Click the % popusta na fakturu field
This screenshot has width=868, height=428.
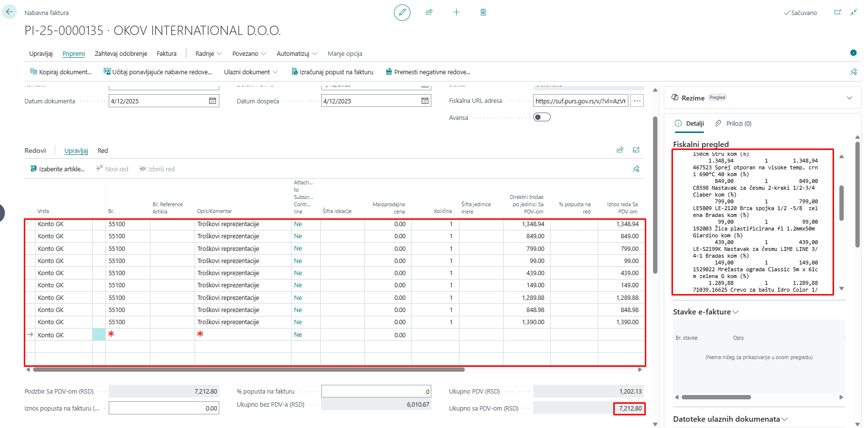tap(376, 392)
